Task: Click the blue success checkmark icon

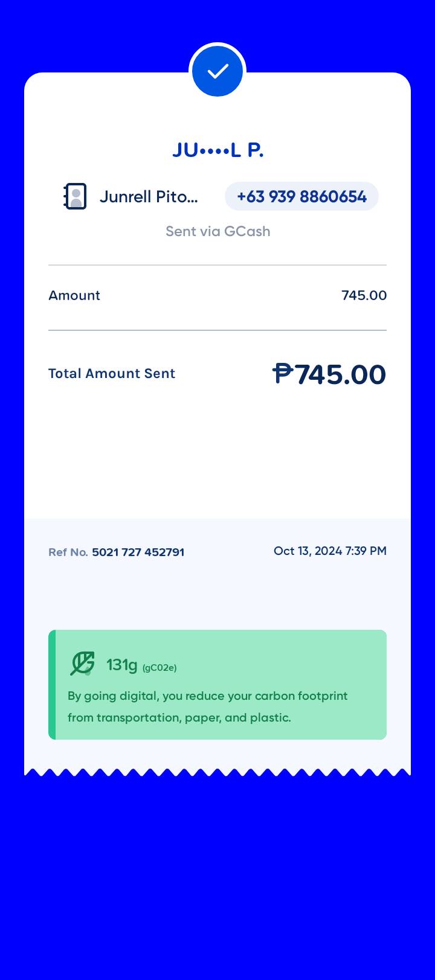Action: click(x=217, y=71)
